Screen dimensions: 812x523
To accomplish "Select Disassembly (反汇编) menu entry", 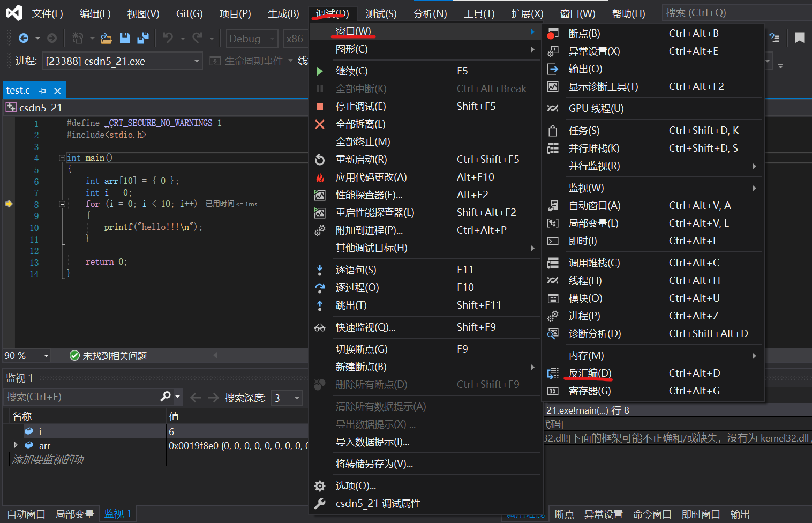I will [653, 373].
